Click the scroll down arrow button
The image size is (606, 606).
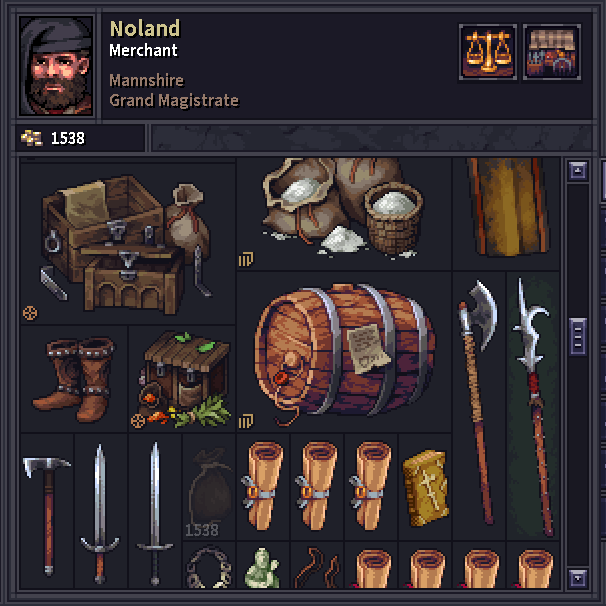click(578, 578)
